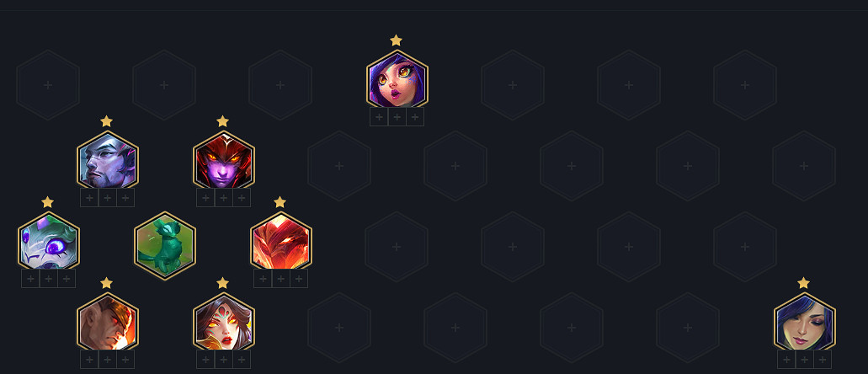Add item in first slot under golden-marked woman
Image resolution: width=868 pixels, height=374 pixels.
pos(205,360)
